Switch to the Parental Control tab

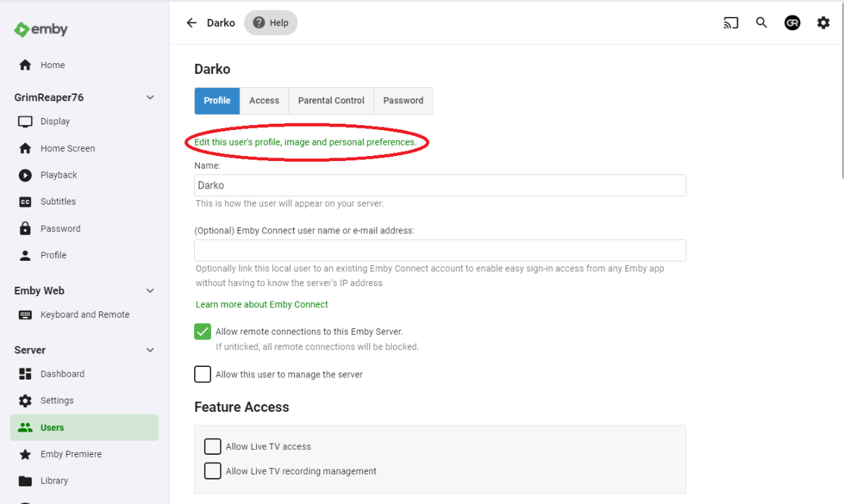pos(331,101)
